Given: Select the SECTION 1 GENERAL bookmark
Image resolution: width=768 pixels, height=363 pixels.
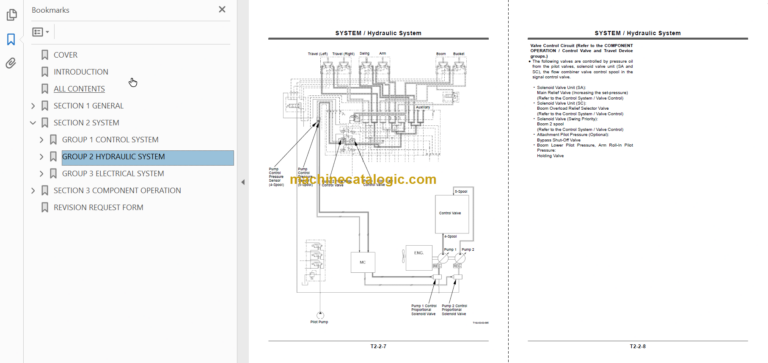Looking at the screenshot, I should coord(88,106).
